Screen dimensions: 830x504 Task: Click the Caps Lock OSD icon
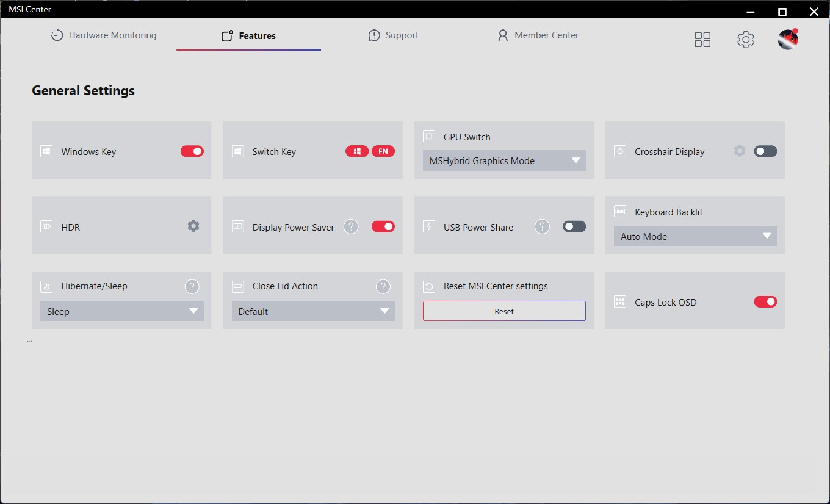coord(620,302)
